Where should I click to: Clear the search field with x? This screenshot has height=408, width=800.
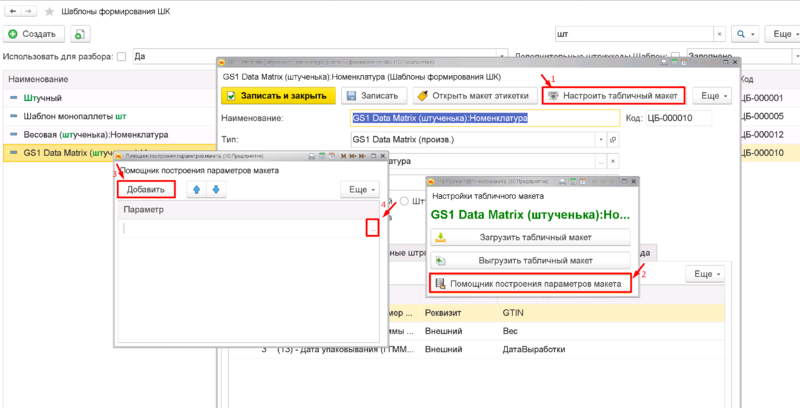[719, 34]
